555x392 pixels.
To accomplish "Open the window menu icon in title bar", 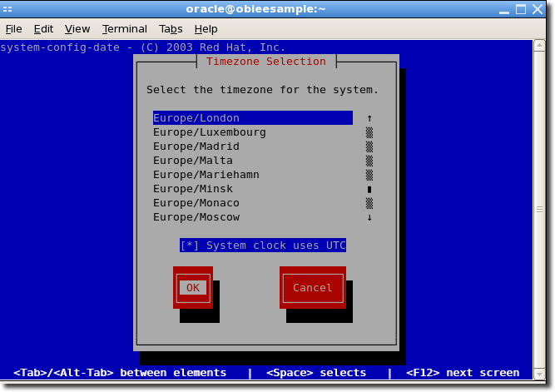I will [7, 9].
